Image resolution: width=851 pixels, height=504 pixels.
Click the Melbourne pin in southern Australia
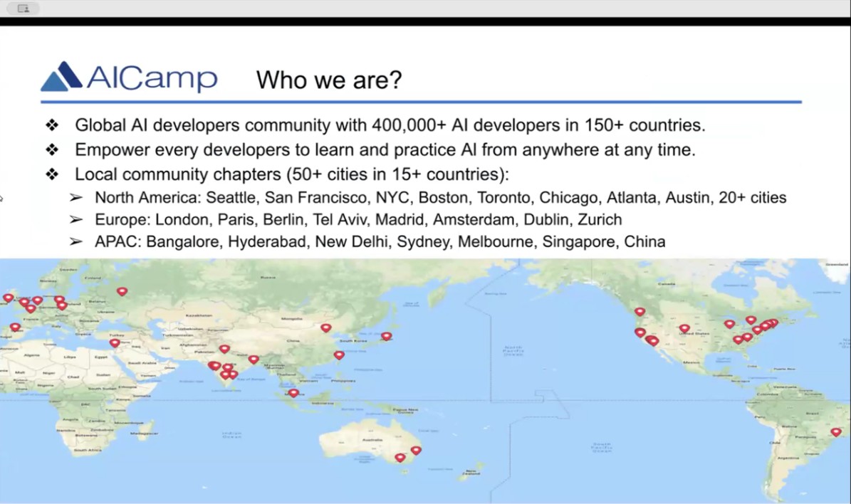click(400, 458)
